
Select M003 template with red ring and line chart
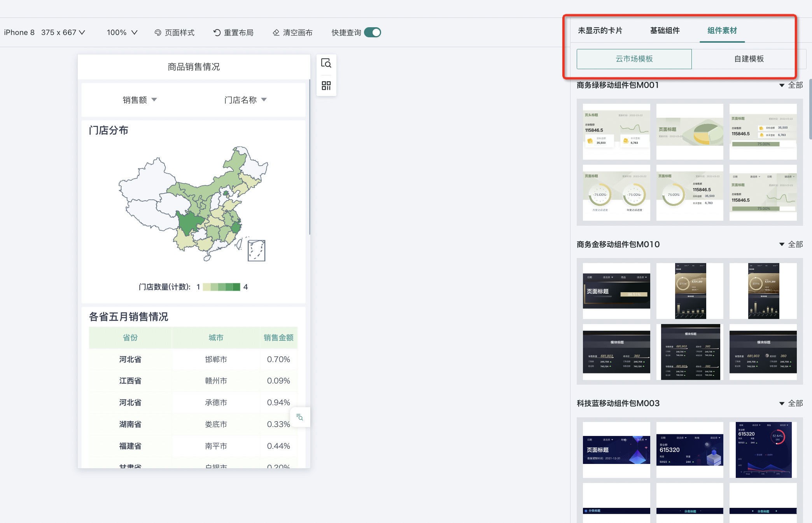click(x=763, y=450)
